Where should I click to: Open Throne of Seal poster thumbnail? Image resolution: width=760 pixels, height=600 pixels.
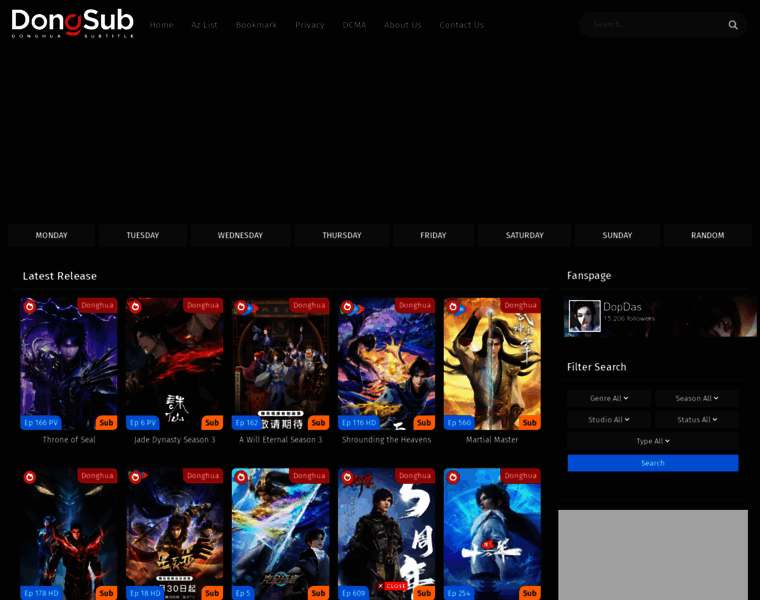pos(69,363)
